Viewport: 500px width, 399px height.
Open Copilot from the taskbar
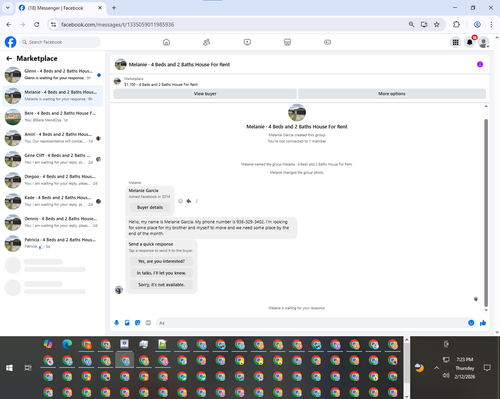48,344
